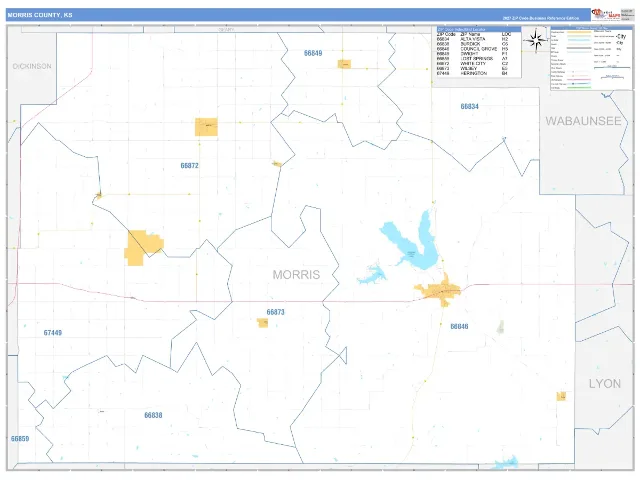
Task: Click the MORRIS county name label
Action: pos(296,275)
